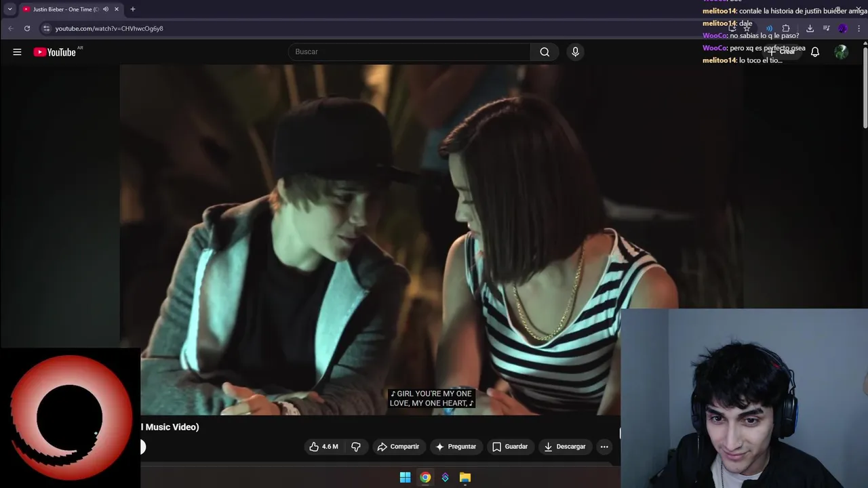
Task: Click melitoo14's chat message 'dale'
Action: [746, 24]
